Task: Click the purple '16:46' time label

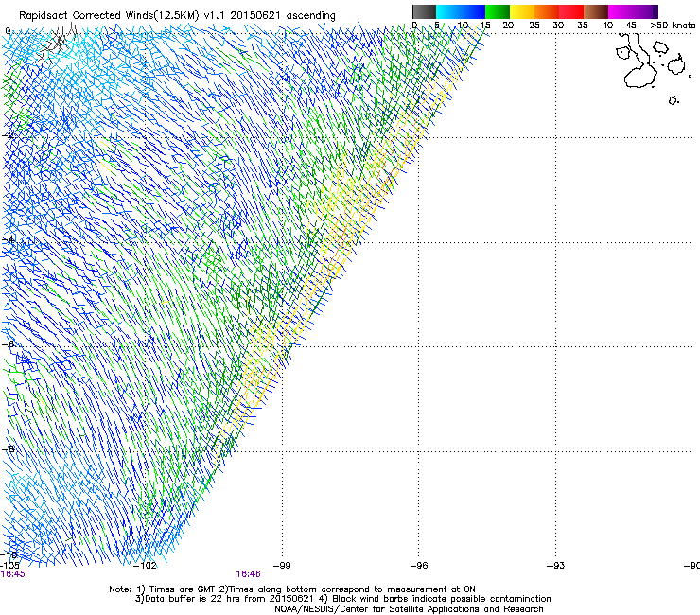Action: (x=248, y=574)
